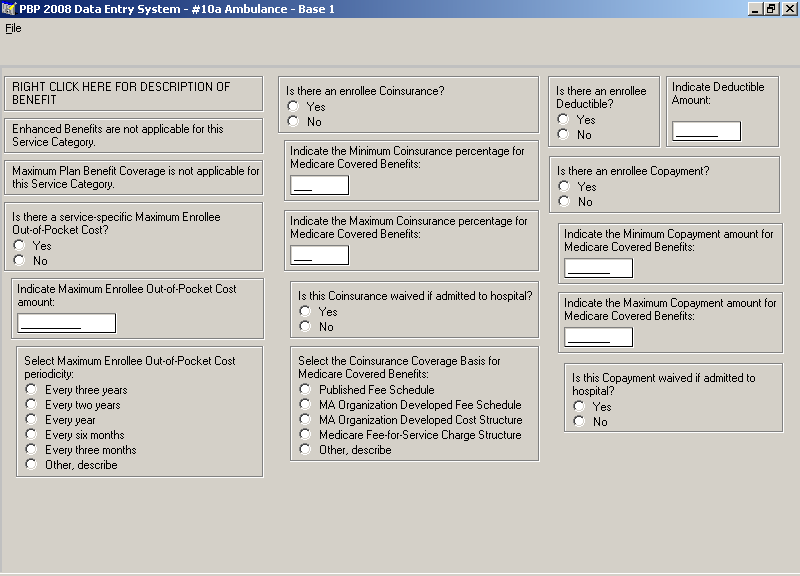Choose No for Maximum Enrollee Out-of-Pocket Cost
800x576 pixels.
19,261
